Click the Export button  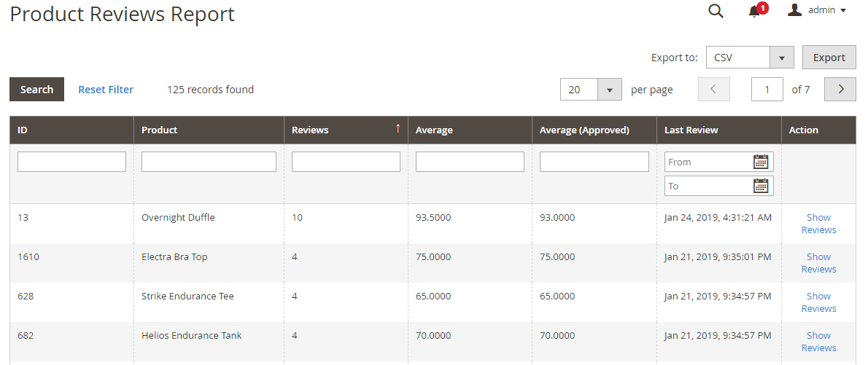coord(829,58)
